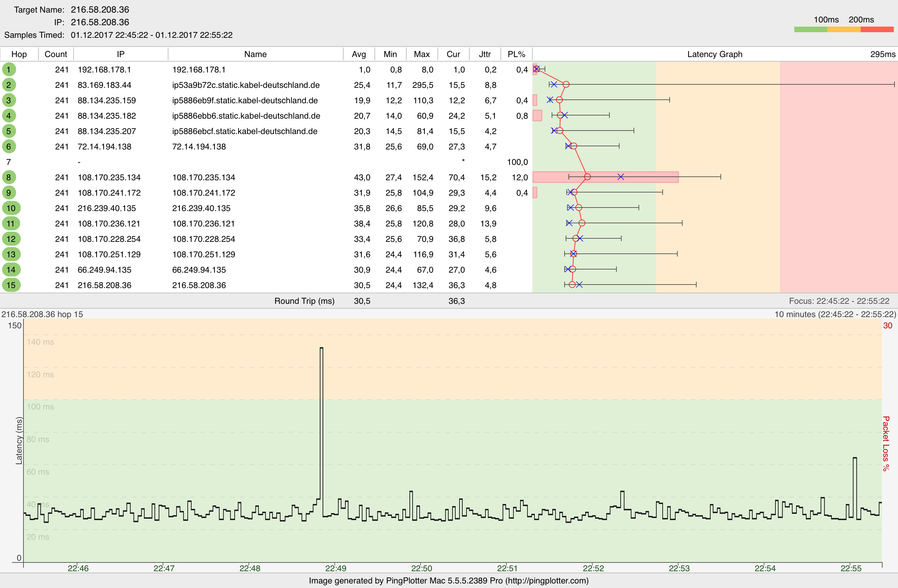Sort by the Min column header

[391, 54]
